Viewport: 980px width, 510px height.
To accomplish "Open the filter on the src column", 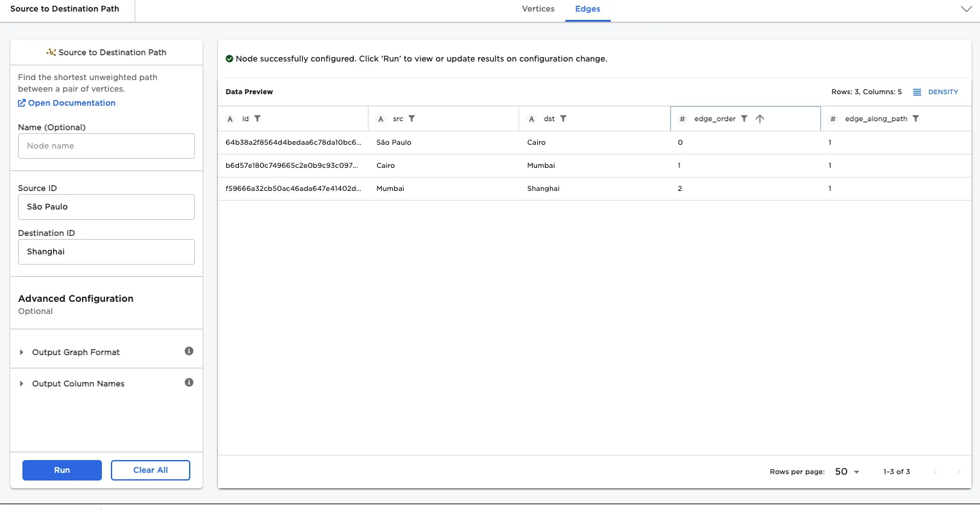I will click(412, 119).
